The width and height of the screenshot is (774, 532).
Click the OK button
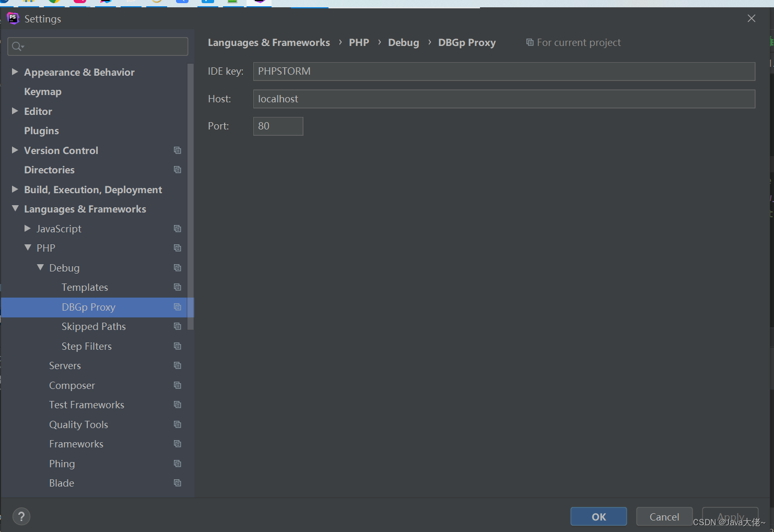pos(598,516)
